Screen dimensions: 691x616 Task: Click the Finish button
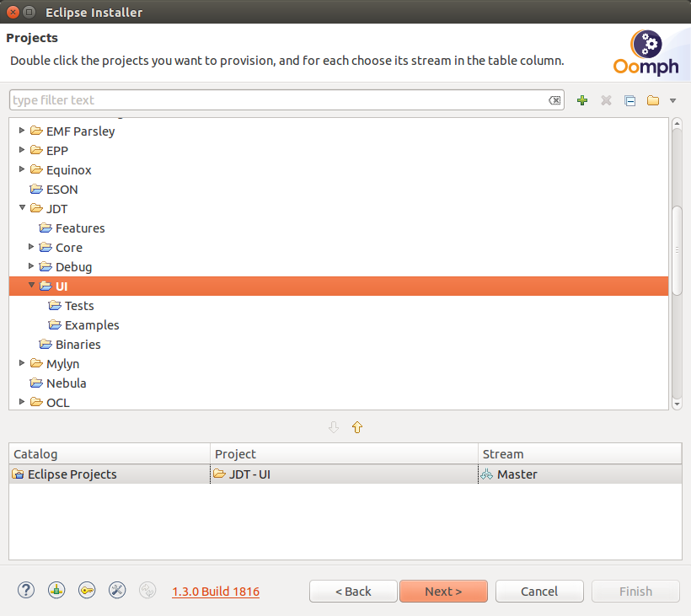(x=635, y=592)
